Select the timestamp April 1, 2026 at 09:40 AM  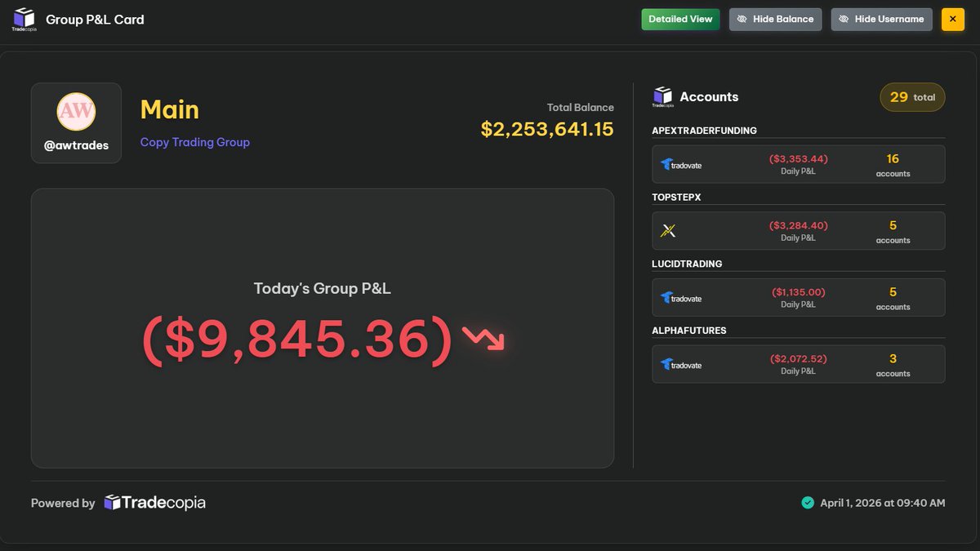[x=883, y=503]
